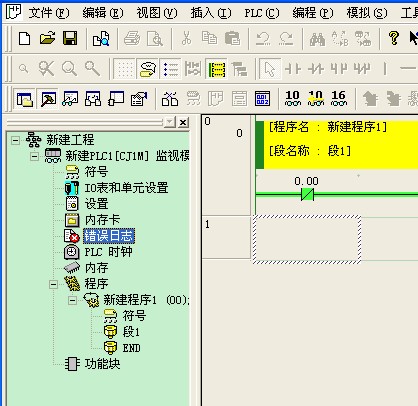Select the 段1 section item
The width and height of the screenshot is (418, 406).
[131, 332]
